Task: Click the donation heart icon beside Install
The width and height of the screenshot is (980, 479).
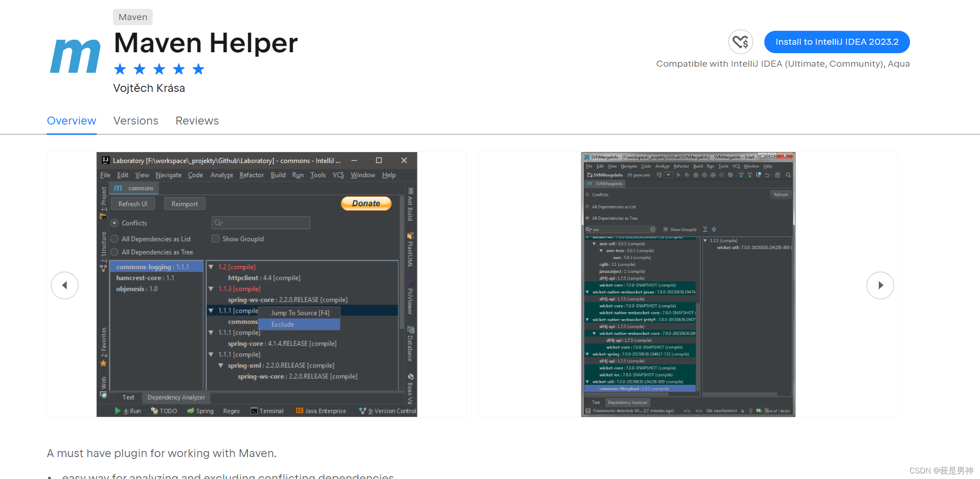Action: click(740, 42)
